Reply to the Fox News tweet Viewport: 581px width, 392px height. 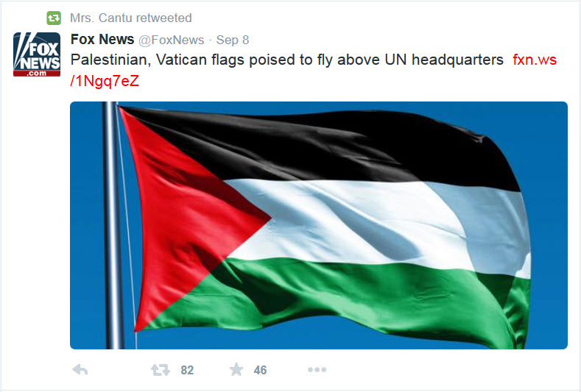(x=80, y=369)
